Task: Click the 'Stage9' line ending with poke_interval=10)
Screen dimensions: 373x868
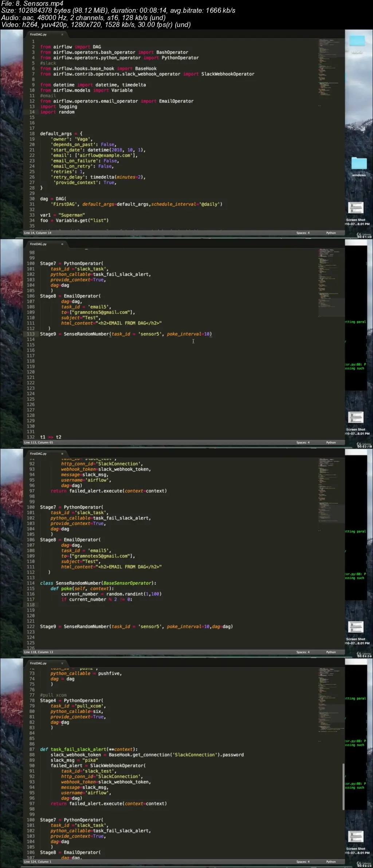Action: click(126, 334)
